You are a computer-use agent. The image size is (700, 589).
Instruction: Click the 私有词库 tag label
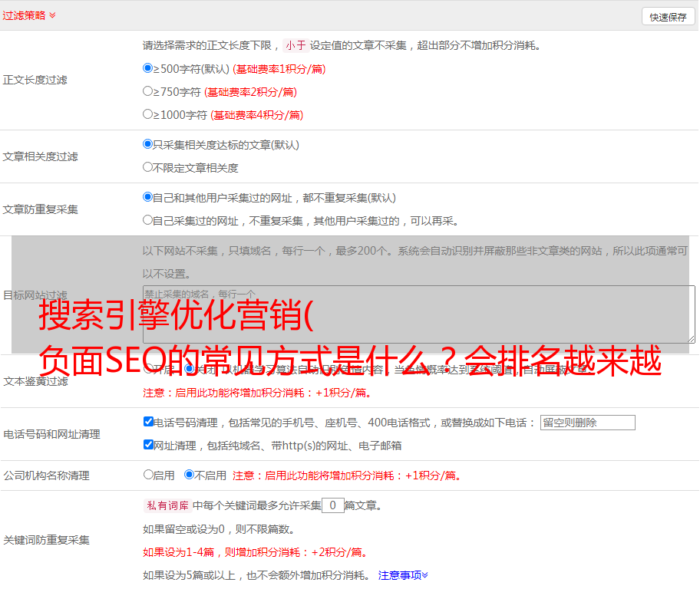pos(166,505)
